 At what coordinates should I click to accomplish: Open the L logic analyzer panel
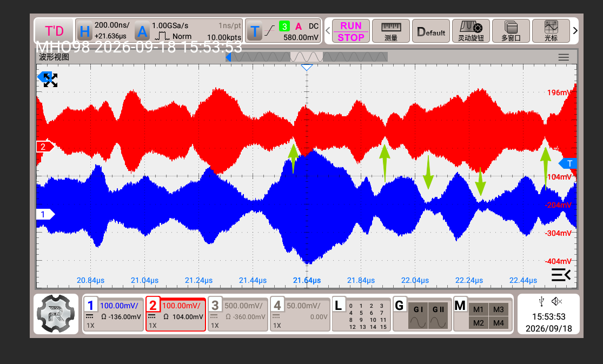(339, 306)
